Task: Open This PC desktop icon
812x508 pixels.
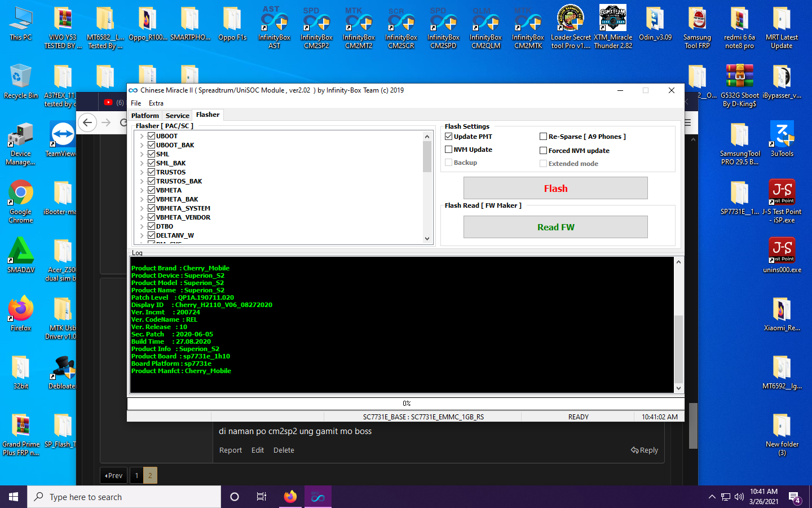Action: pyautogui.click(x=21, y=24)
